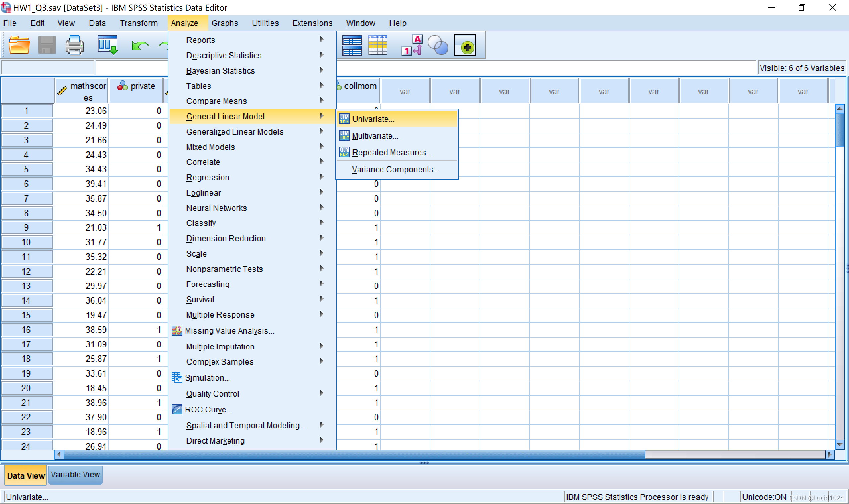
Task: Toggle the Value Labels toolbar icon
Action: pos(412,45)
